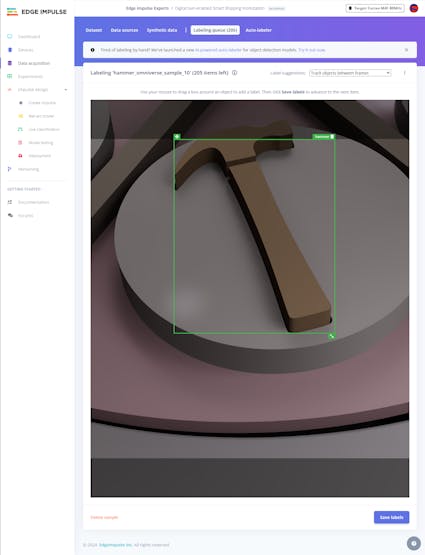Open the user avatar menu
425x555 pixels.
414,8
